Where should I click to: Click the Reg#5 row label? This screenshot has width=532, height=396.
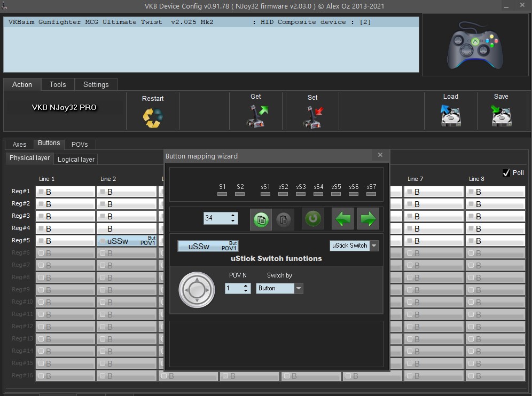coord(21,240)
